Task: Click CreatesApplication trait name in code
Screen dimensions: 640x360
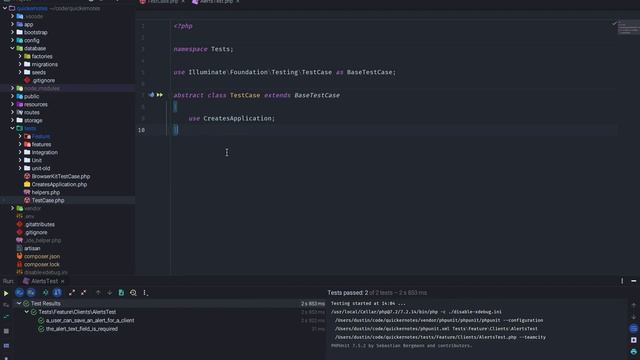Action: tap(237, 118)
